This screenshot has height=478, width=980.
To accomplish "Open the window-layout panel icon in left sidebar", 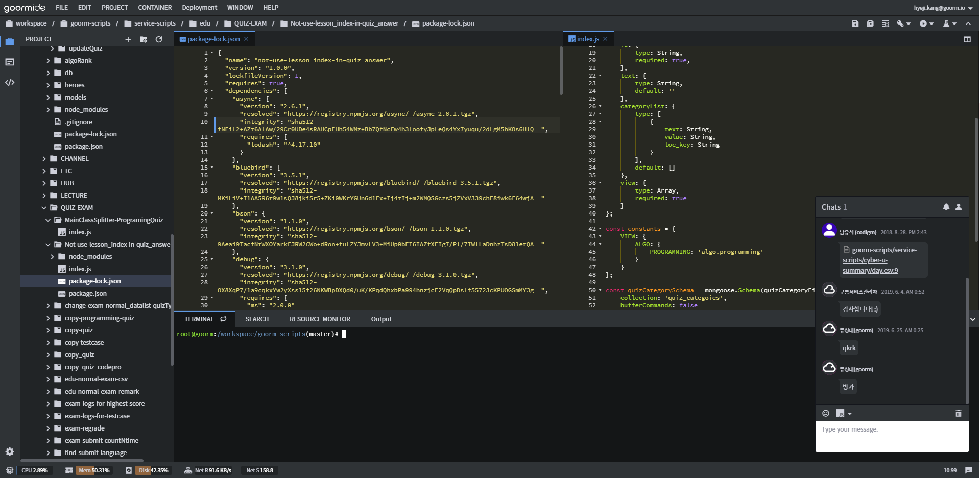I will pos(10,62).
